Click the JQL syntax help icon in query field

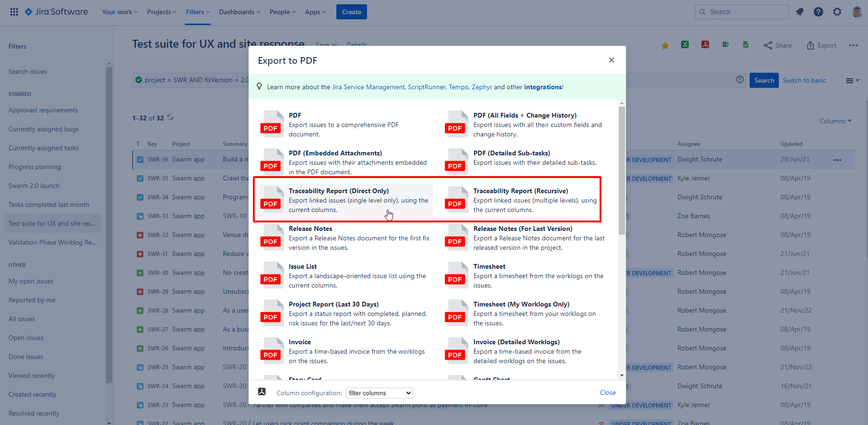click(740, 79)
